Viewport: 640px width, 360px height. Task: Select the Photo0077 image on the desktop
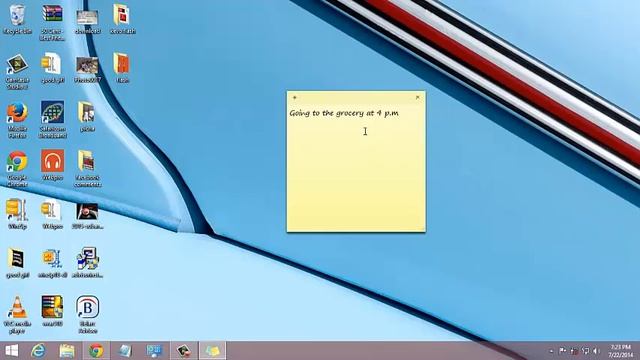pos(87,70)
